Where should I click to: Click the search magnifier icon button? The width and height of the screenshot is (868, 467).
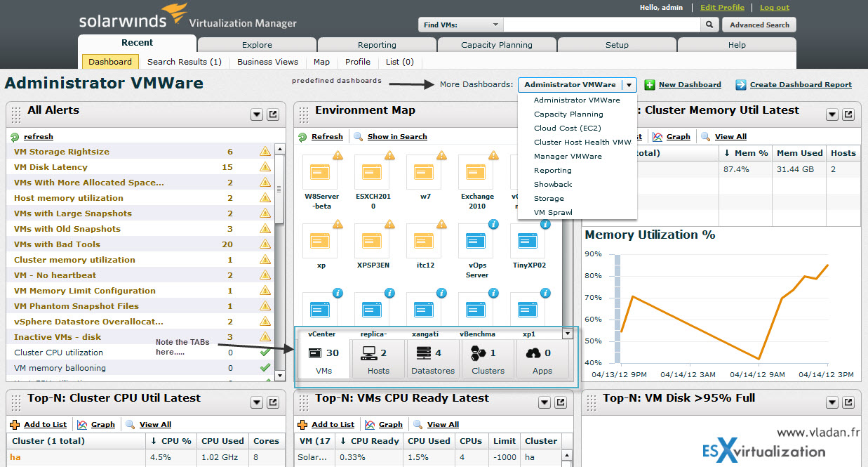710,25
